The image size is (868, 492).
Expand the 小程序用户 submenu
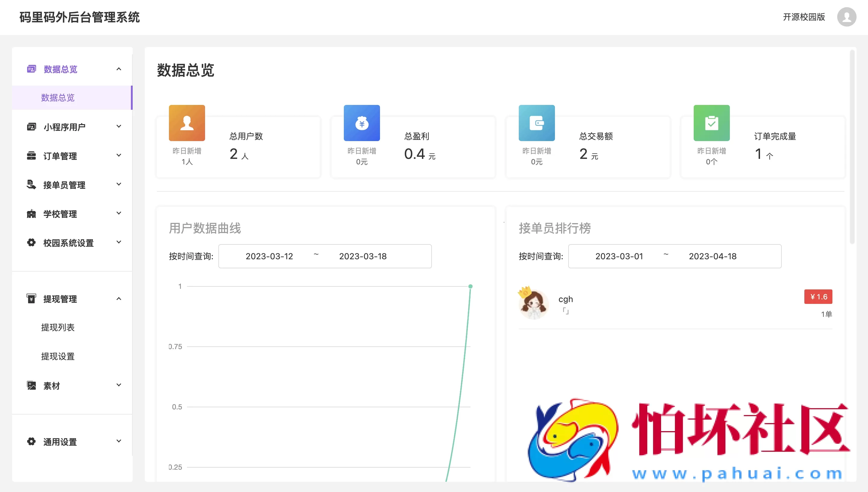point(119,127)
